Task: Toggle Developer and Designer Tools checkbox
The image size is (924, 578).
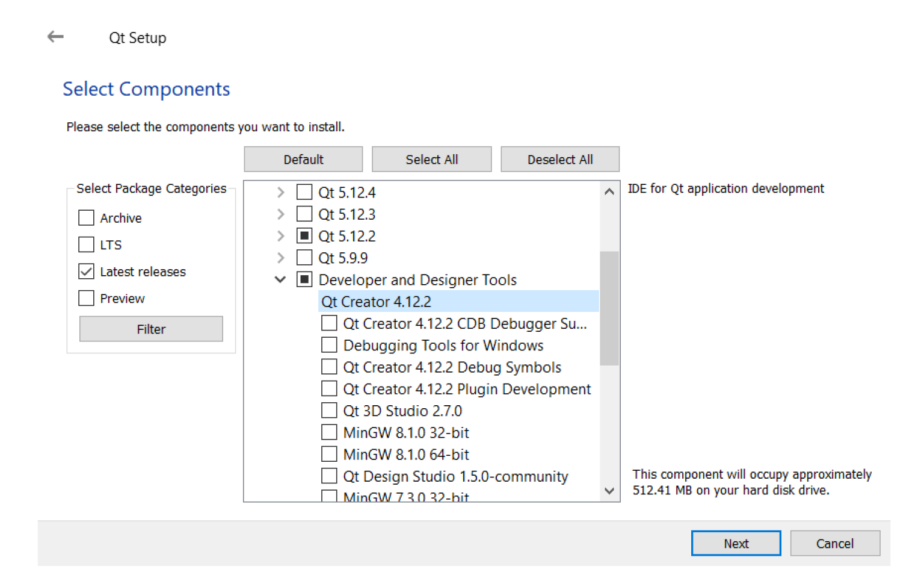Action: point(304,279)
